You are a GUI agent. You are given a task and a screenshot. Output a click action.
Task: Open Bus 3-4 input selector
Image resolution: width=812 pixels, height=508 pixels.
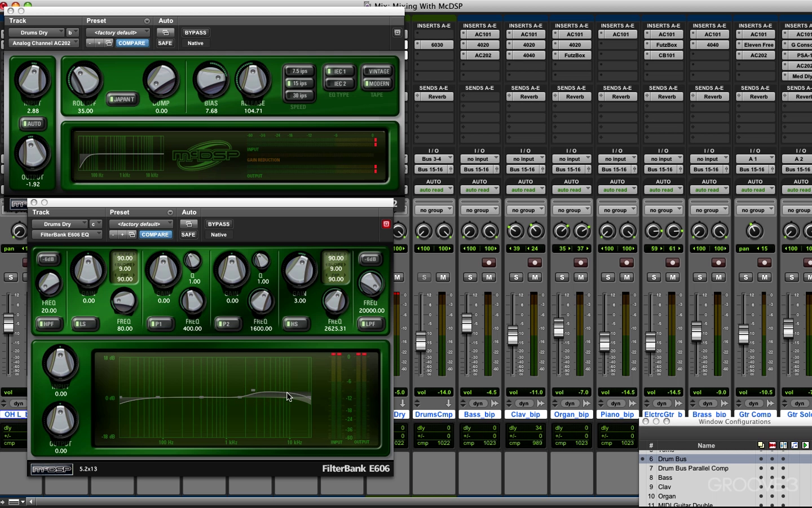[434, 159]
